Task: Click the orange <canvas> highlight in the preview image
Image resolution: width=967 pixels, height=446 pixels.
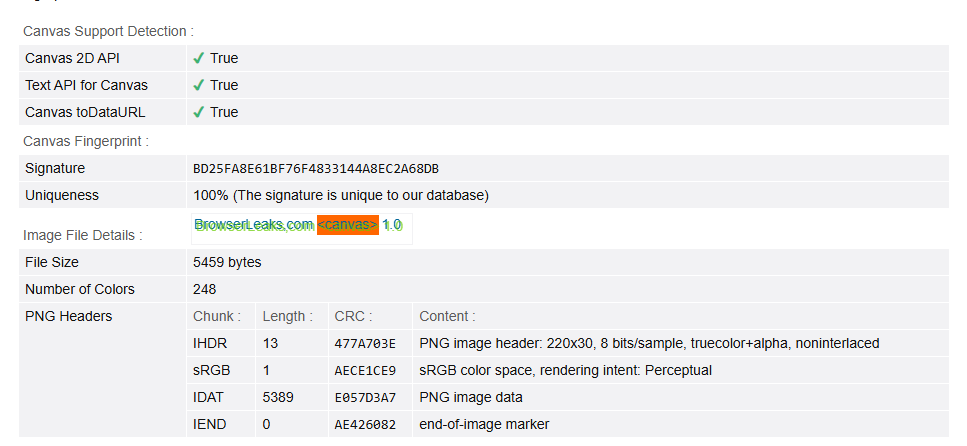Action: click(x=347, y=225)
